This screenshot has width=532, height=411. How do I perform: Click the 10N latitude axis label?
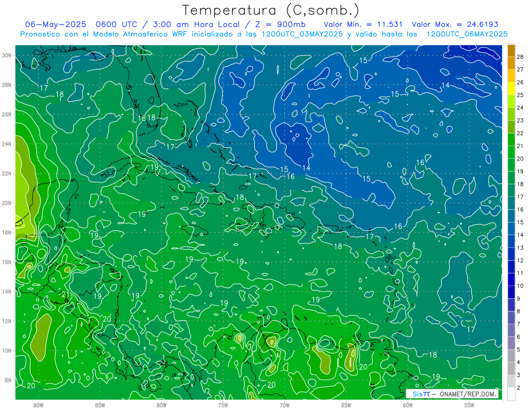click(8, 350)
